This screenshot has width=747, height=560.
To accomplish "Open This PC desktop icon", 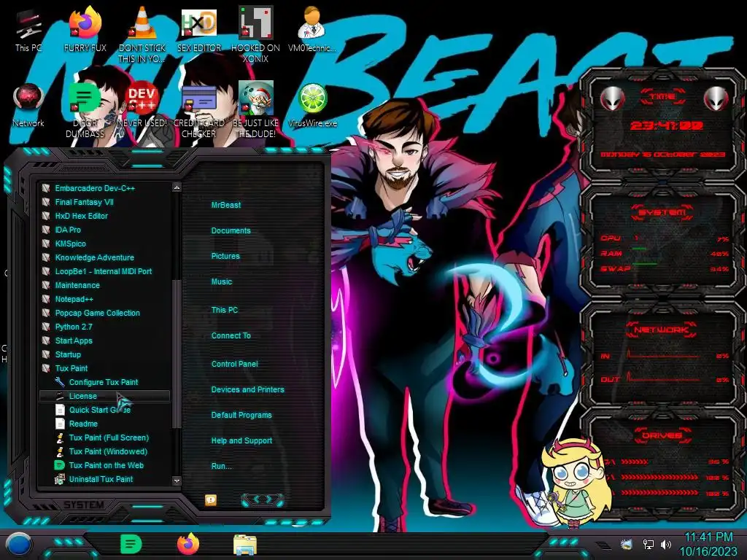I will pyautogui.click(x=28, y=30).
